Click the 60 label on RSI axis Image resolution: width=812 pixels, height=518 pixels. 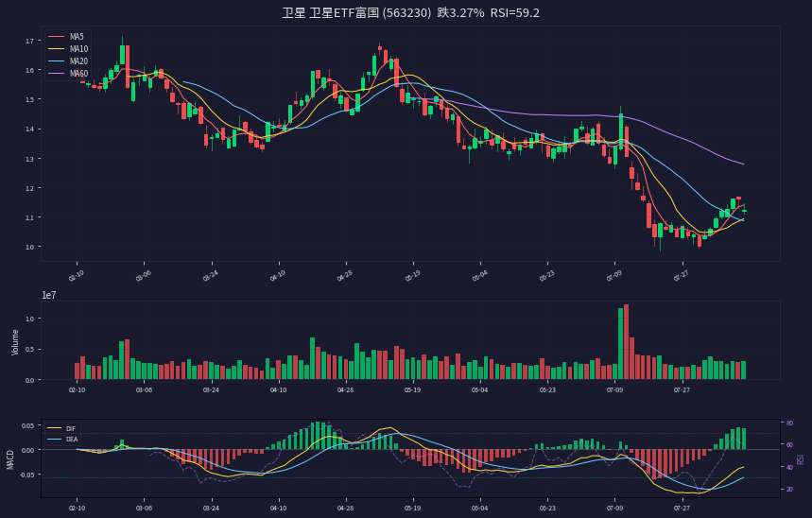click(789, 445)
